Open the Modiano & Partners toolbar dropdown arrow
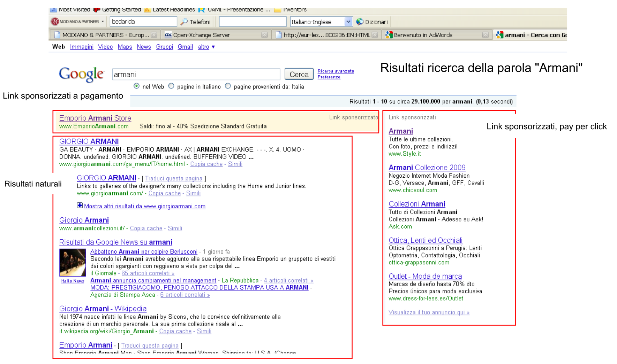Viewport: 617px width, 364px height. pyautogui.click(x=103, y=22)
